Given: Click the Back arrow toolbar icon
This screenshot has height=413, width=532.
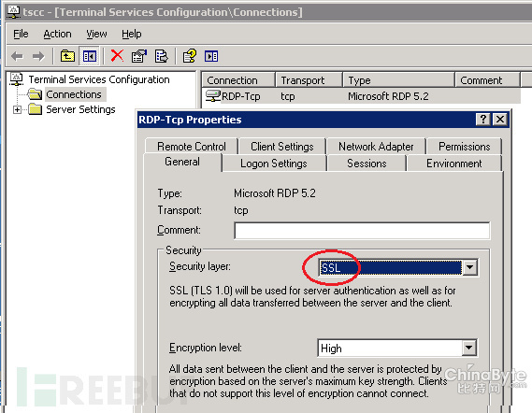Looking at the screenshot, I should [18, 56].
